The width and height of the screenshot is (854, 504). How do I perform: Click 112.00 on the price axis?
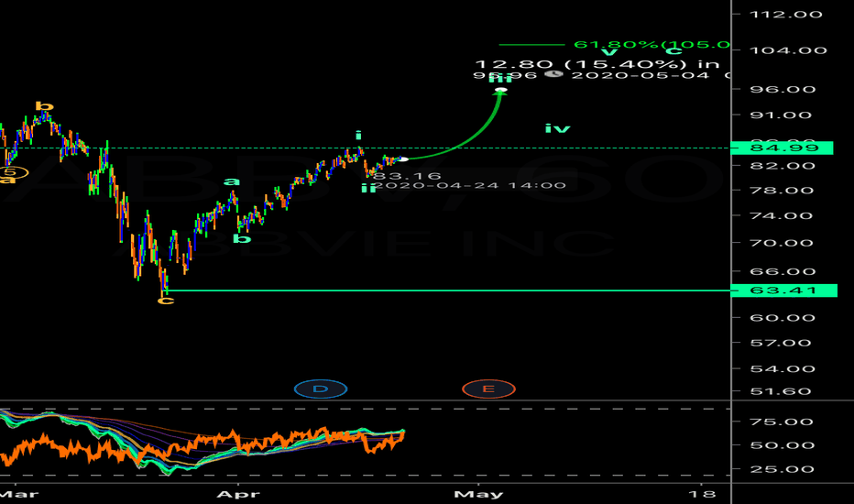786,14
